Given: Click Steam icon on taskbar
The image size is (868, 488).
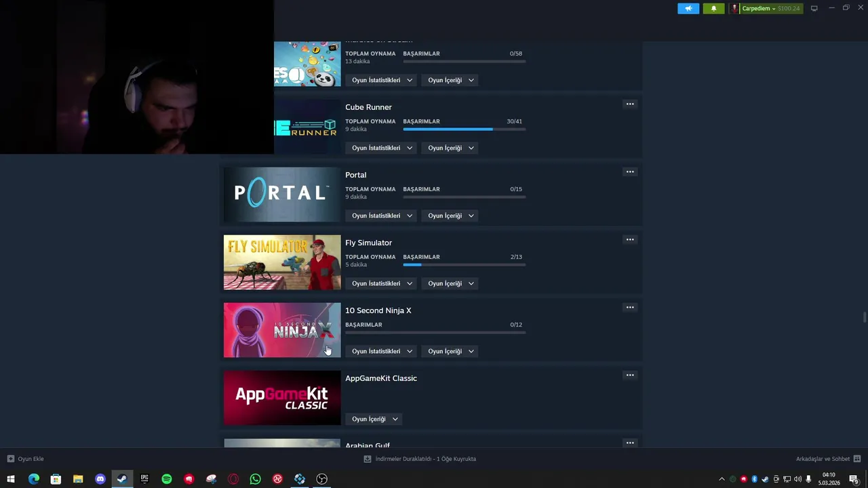Looking at the screenshot, I should point(122,479).
